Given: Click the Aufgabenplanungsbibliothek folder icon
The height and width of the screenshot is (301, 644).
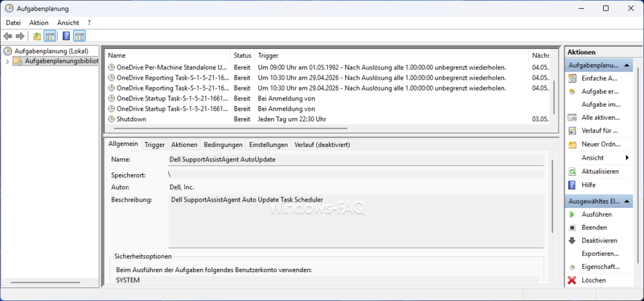Looking at the screenshot, I should click(x=18, y=62).
